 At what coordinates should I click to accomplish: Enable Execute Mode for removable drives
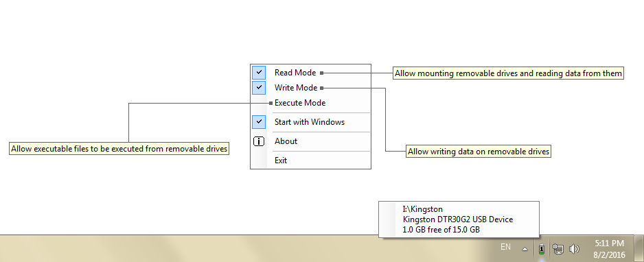(x=311, y=103)
